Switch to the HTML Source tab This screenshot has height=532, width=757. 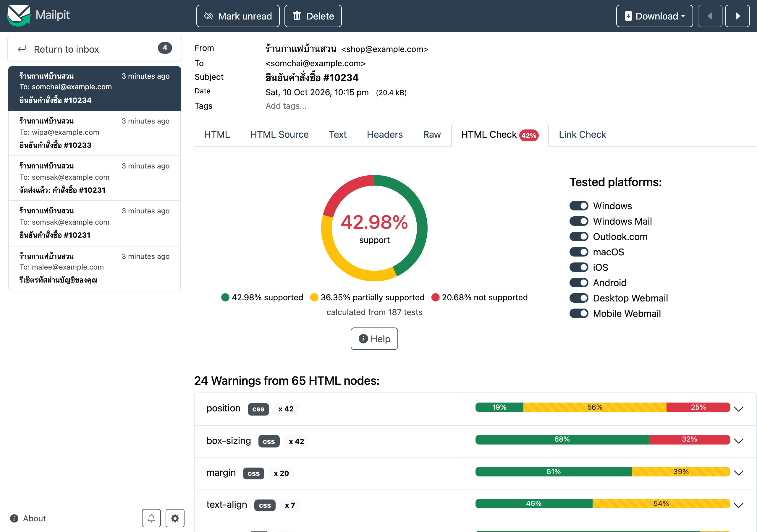pos(279,134)
